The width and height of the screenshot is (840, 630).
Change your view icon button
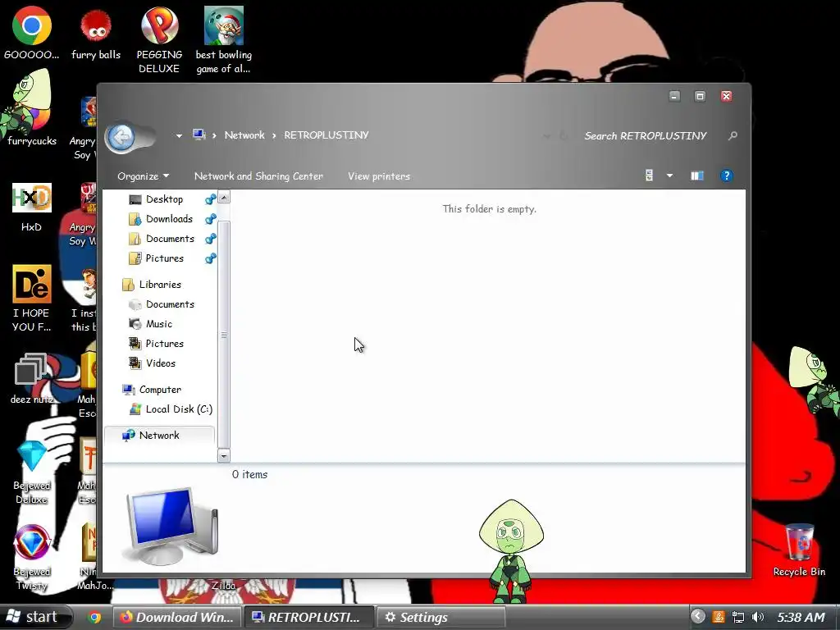pos(650,176)
